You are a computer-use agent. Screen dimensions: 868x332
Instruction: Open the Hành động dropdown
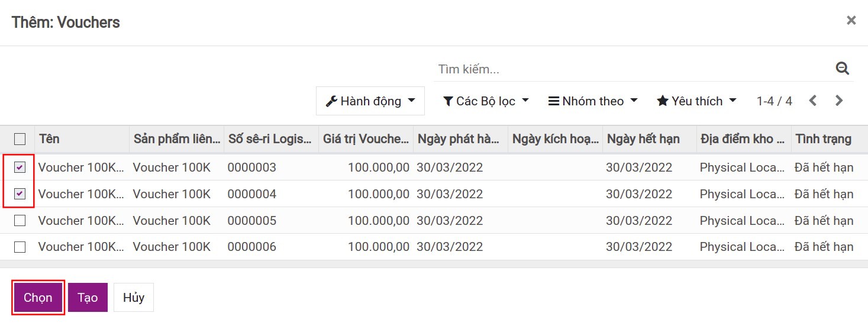tap(370, 101)
